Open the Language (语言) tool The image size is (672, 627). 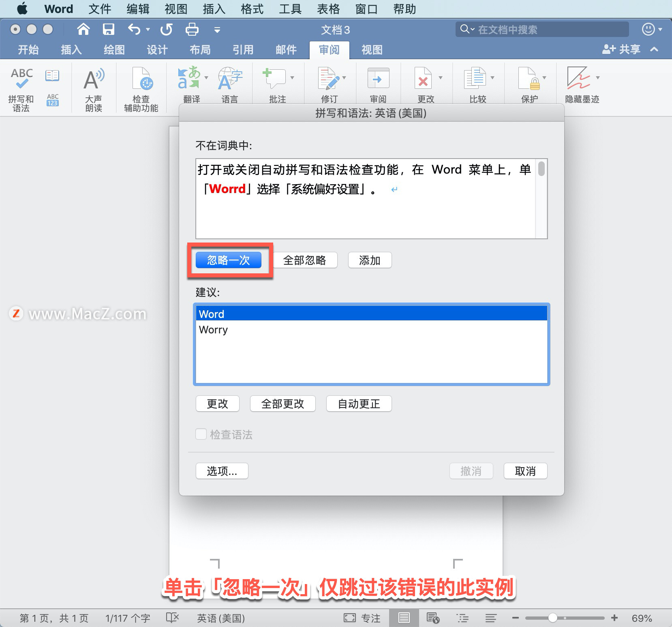tap(230, 84)
